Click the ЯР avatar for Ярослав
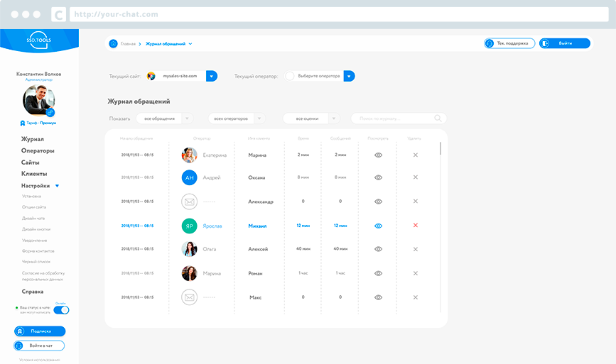Viewport: 616px width, 364px height. [190, 226]
